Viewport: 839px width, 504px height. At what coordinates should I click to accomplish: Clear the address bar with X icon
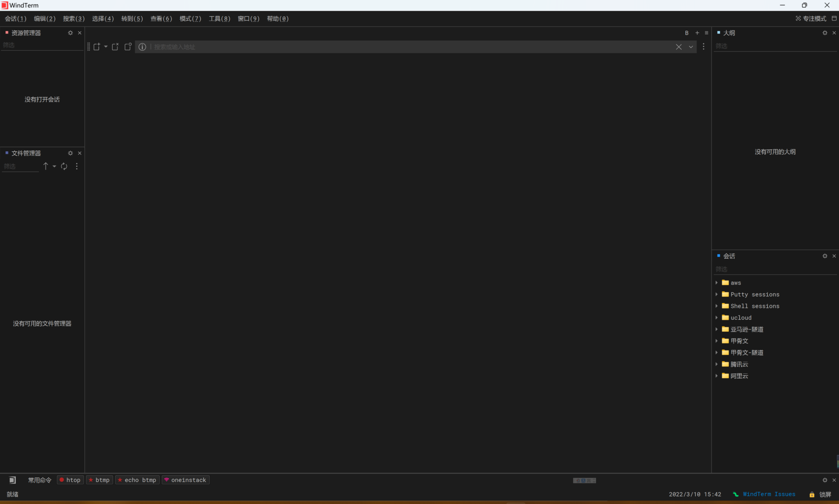pyautogui.click(x=678, y=47)
